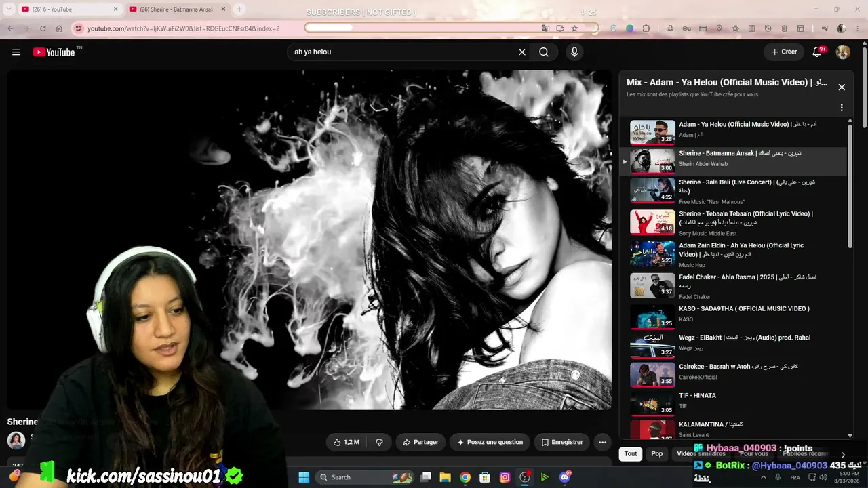Close the Mix playlist panel

coord(842,87)
